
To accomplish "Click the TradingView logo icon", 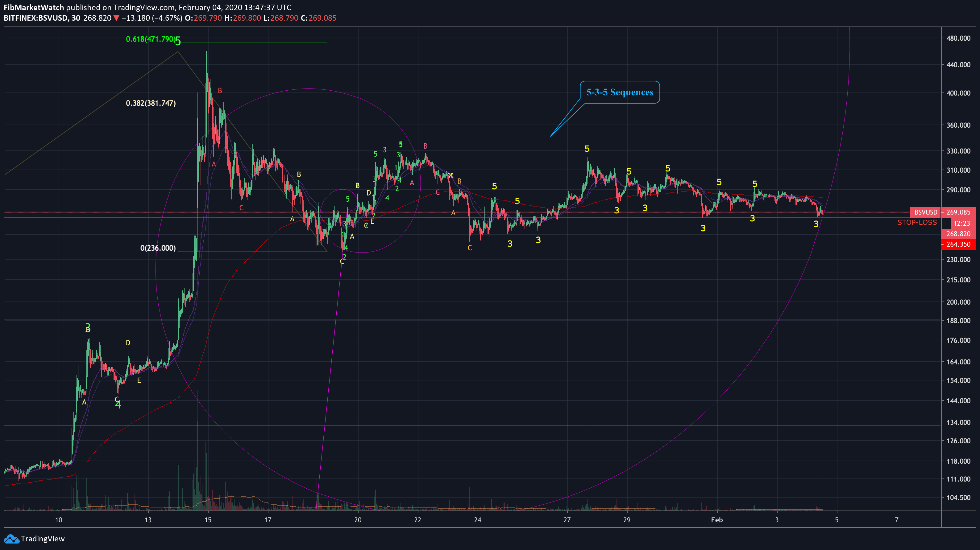I will coord(11,539).
